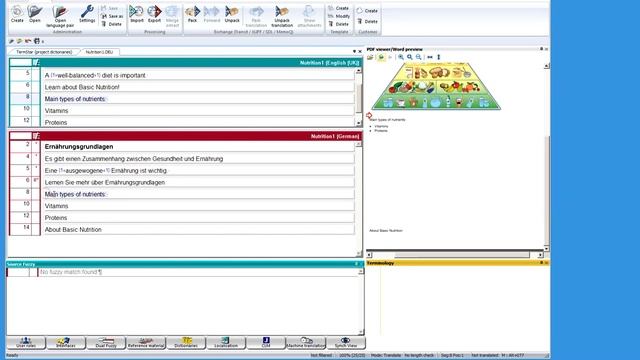Click target segment 'About Basic Nutrition'
The image size is (640, 360).
pyautogui.click(x=199, y=230)
